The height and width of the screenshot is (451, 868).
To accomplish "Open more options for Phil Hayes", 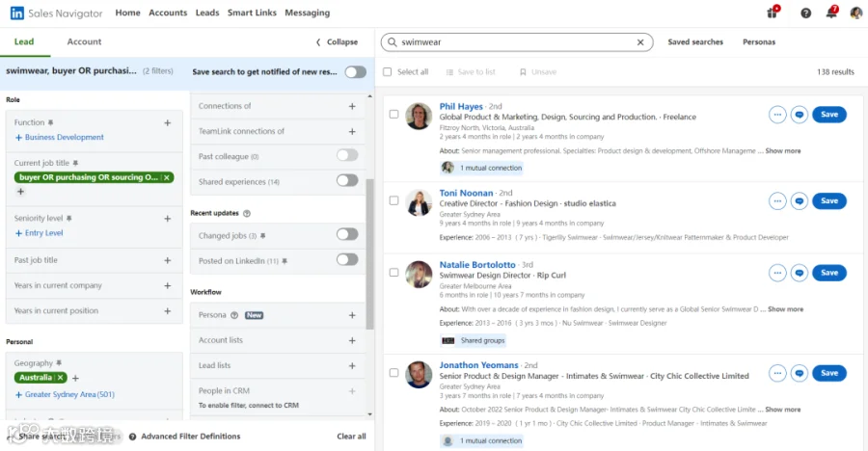I will pyautogui.click(x=777, y=115).
